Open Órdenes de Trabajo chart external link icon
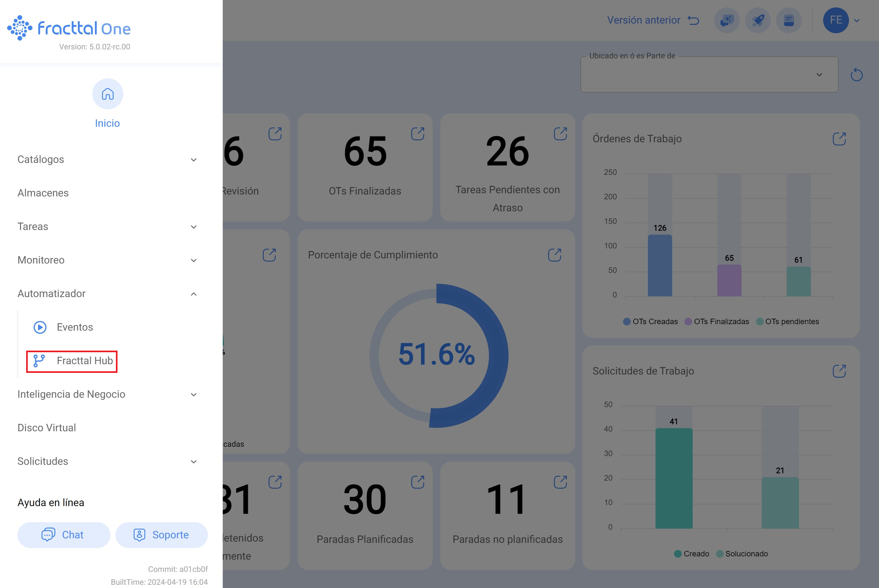 click(x=839, y=139)
